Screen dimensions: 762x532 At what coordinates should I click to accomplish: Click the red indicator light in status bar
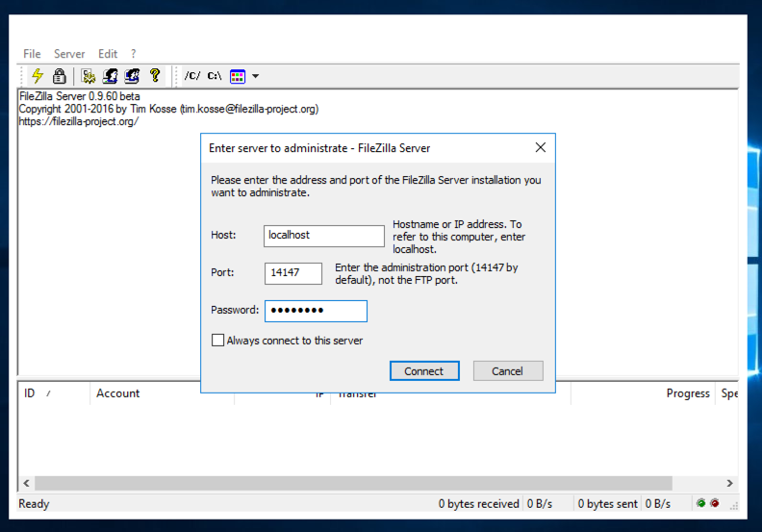point(714,503)
